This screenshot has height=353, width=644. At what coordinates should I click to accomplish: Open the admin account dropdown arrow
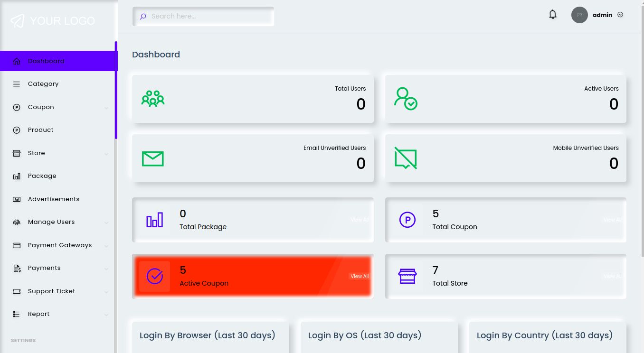click(x=620, y=15)
